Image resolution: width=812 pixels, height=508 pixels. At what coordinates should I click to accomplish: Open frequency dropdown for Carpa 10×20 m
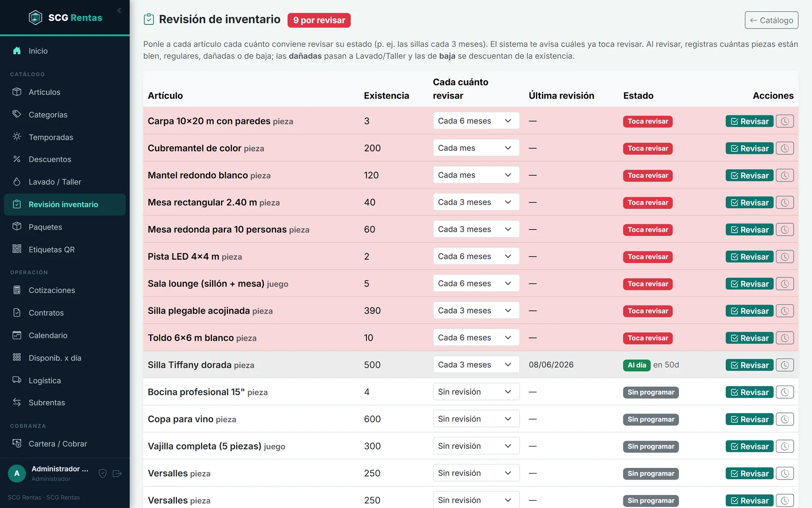[476, 121]
